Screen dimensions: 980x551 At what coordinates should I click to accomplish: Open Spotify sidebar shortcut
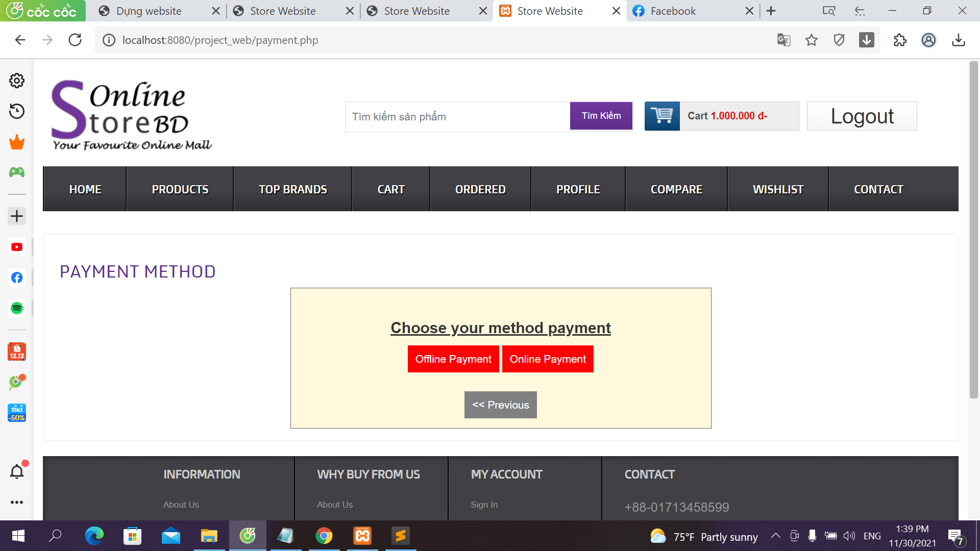[x=17, y=308]
